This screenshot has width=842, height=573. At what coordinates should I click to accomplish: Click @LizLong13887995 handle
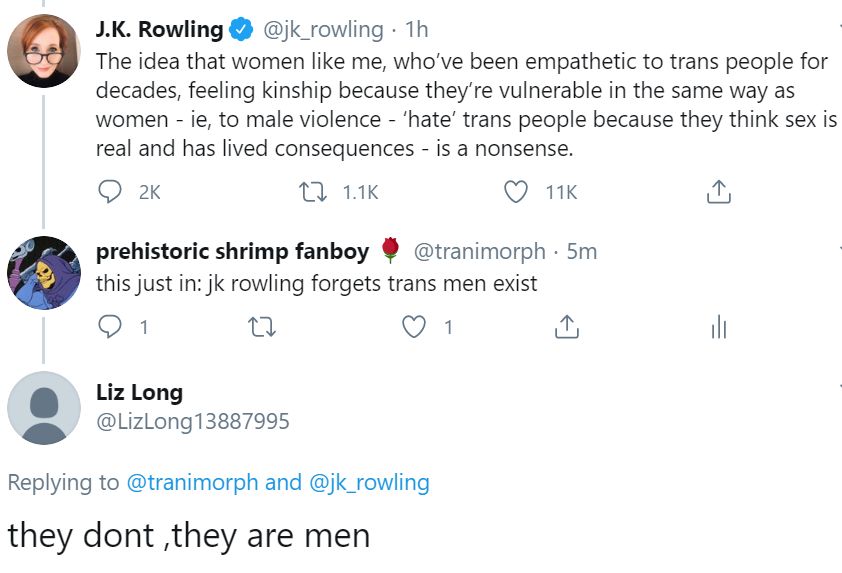(x=192, y=421)
